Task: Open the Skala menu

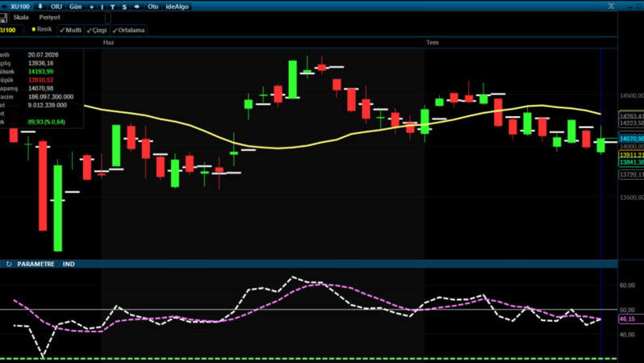Action: [21, 17]
